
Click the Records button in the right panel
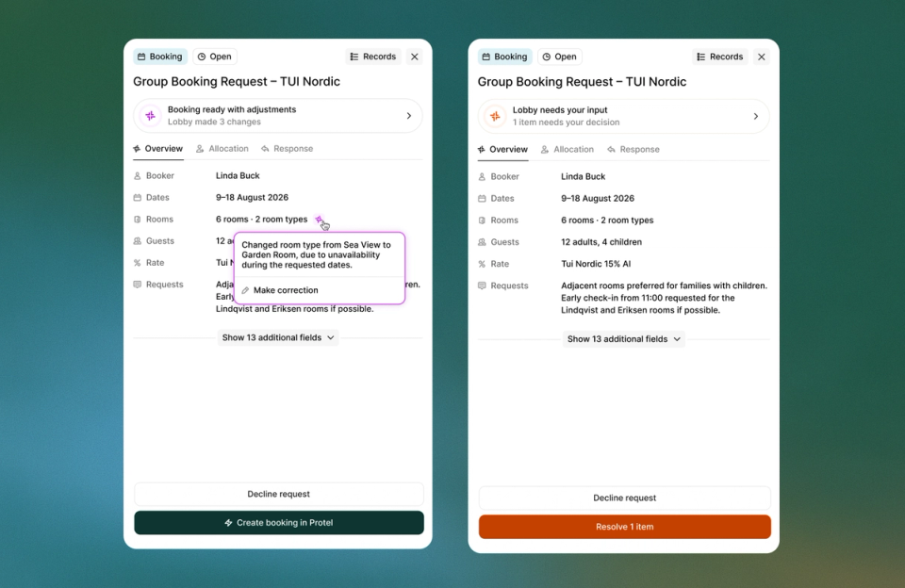(719, 57)
